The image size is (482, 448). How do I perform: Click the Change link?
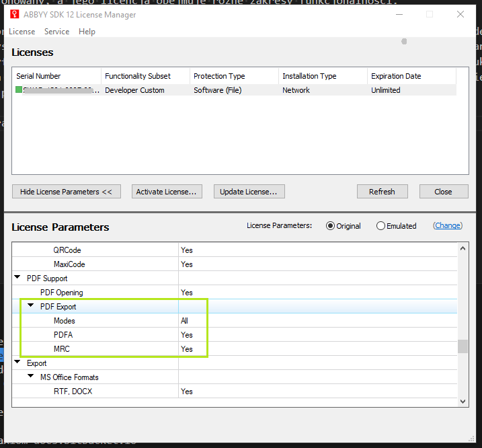[448, 225]
